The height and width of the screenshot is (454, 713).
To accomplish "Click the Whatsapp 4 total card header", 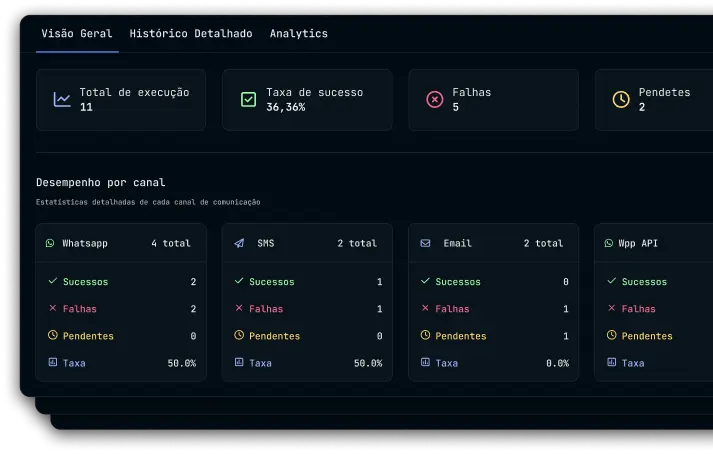I will pyautogui.click(x=121, y=243).
